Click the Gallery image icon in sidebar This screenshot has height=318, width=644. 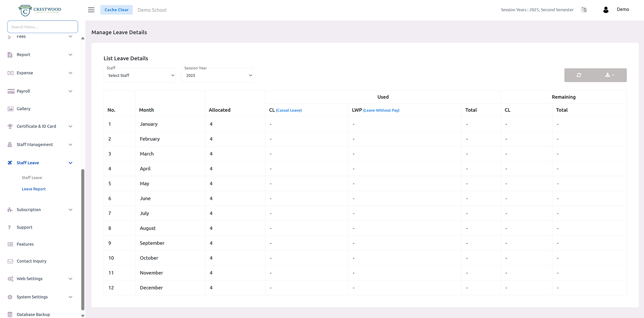click(x=11, y=109)
